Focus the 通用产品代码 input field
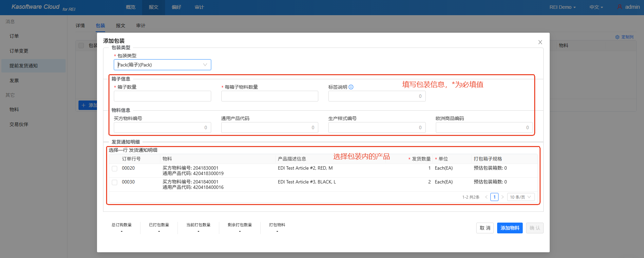The height and width of the screenshot is (258, 644). [270, 127]
